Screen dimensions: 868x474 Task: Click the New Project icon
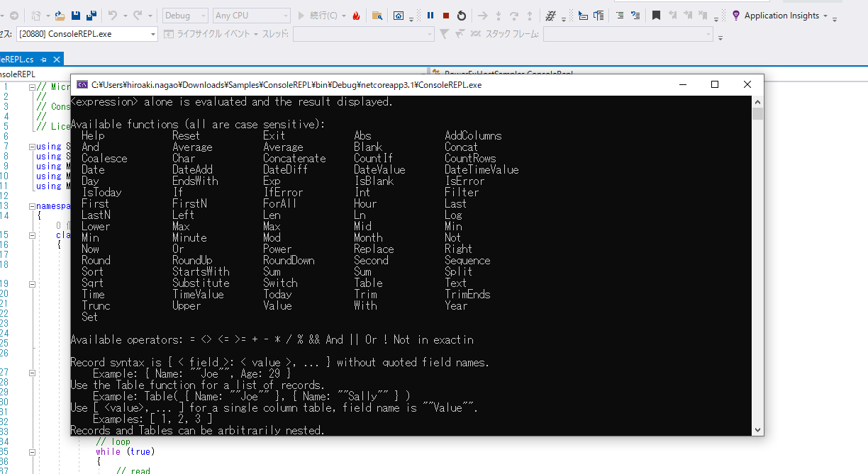37,16
